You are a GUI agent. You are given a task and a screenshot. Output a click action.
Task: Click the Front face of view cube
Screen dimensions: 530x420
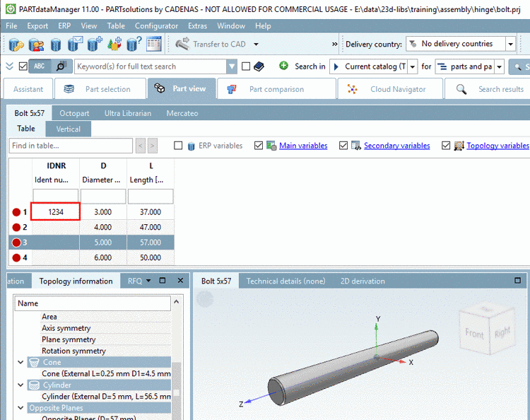click(474, 334)
